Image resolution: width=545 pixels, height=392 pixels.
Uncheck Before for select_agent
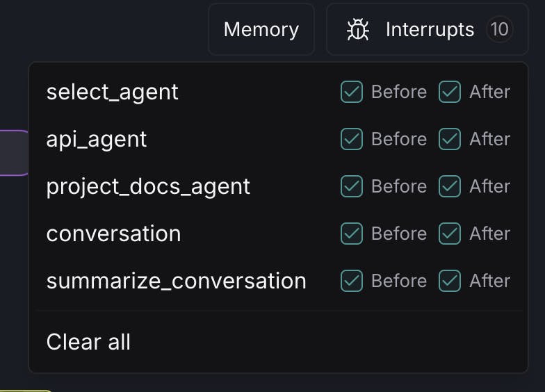(x=352, y=92)
